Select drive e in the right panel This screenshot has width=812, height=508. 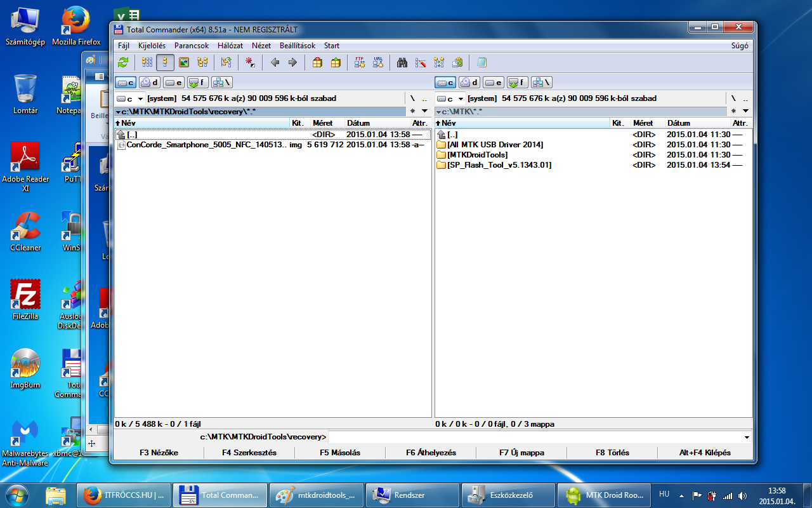[x=494, y=82]
